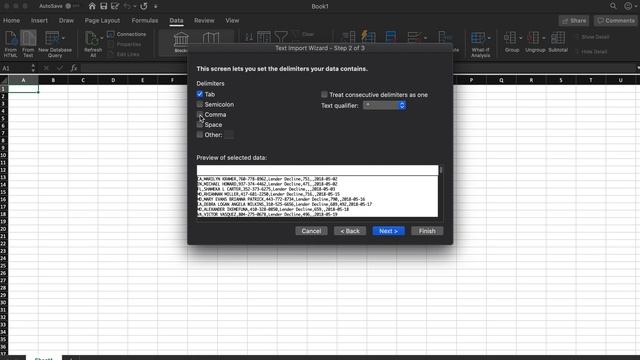Open the Comments button
The image size is (640, 360).
pos(616,20)
